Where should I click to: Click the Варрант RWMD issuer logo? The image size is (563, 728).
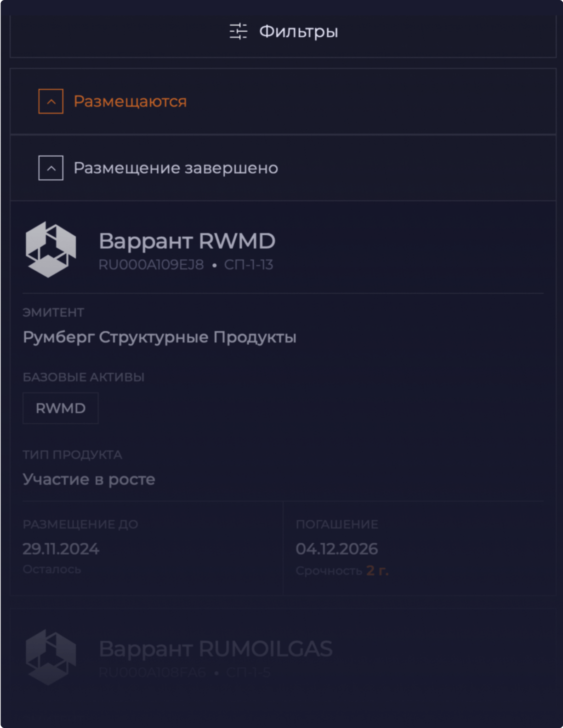(51, 250)
